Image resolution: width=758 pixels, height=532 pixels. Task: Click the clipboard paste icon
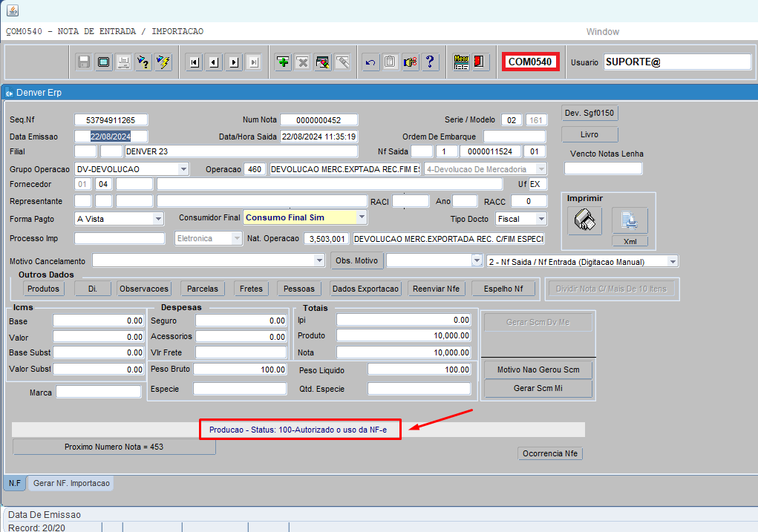pos(390,62)
